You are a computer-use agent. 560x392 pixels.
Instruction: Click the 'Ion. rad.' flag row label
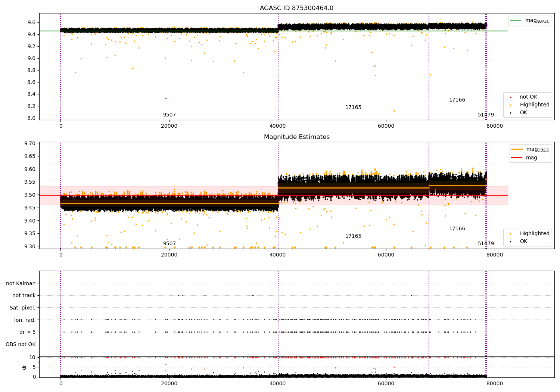pos(25,320)
